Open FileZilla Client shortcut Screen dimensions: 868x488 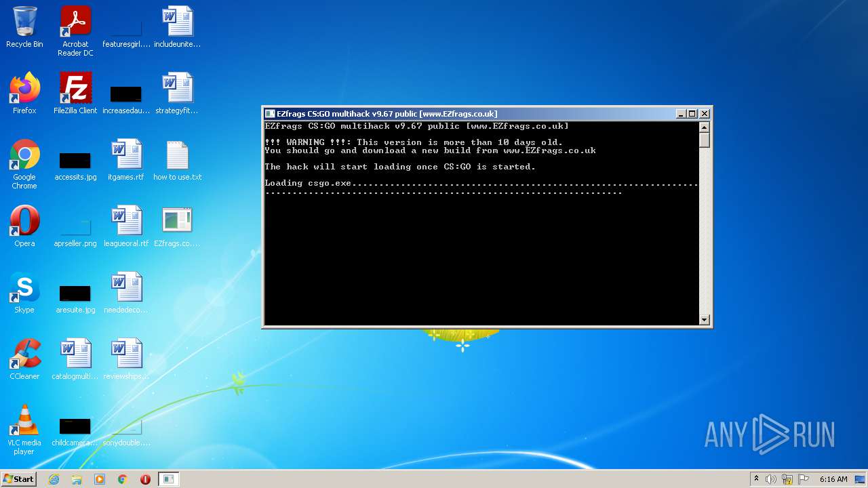click(75, 94)
